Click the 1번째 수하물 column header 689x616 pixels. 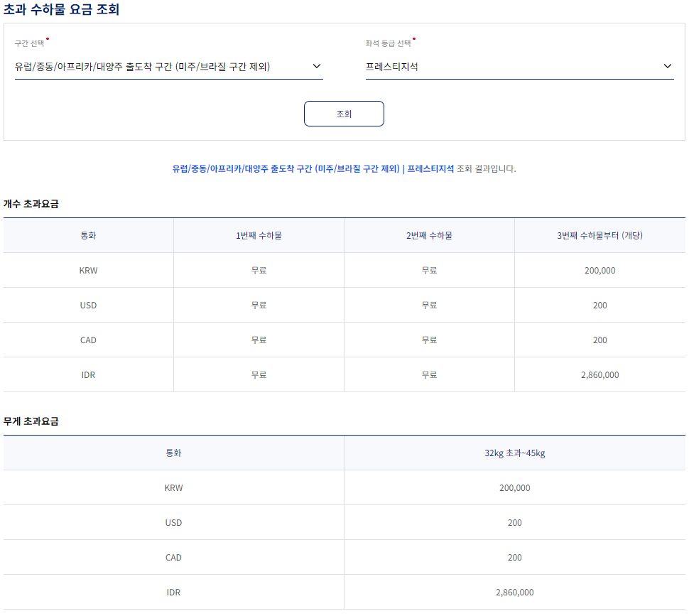point(258,234)
